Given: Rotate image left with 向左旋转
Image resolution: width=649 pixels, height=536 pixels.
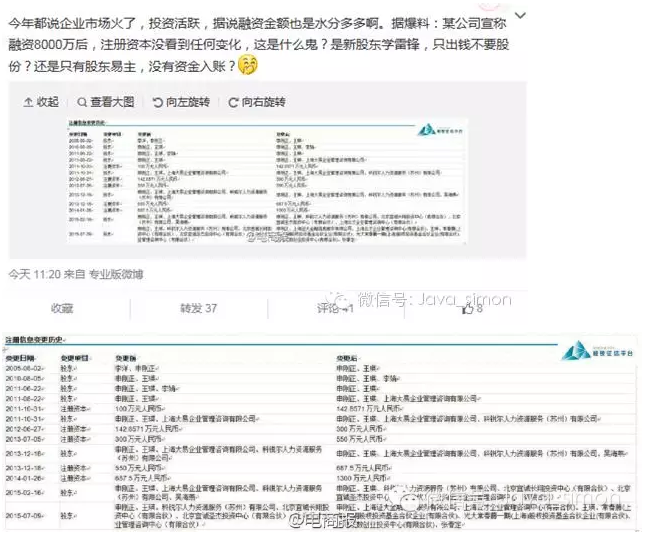Looking at the screenshot, I should coord(181,102).
